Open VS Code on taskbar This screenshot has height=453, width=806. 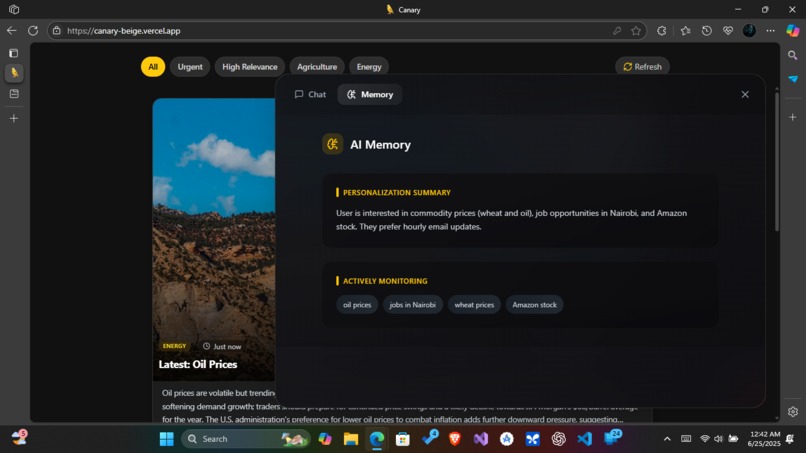(584, 439)
